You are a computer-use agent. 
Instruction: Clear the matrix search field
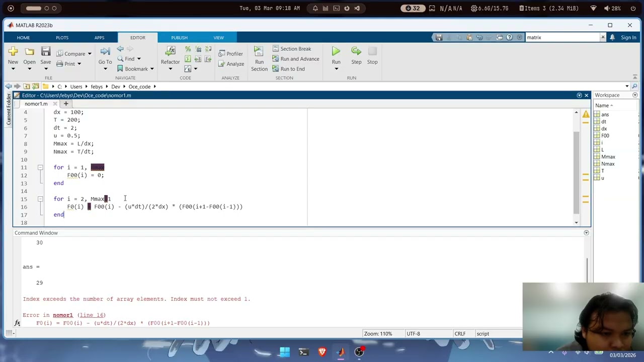[x=603, y=37]
